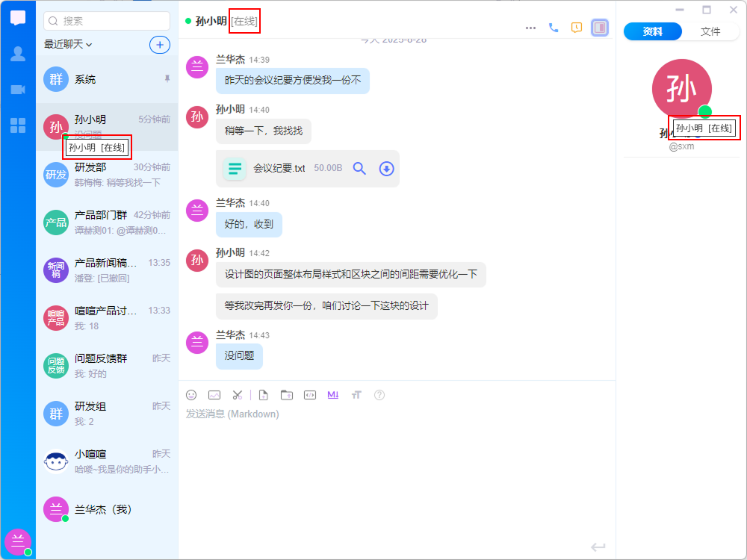Toggle the right sidebar panel

599,28
